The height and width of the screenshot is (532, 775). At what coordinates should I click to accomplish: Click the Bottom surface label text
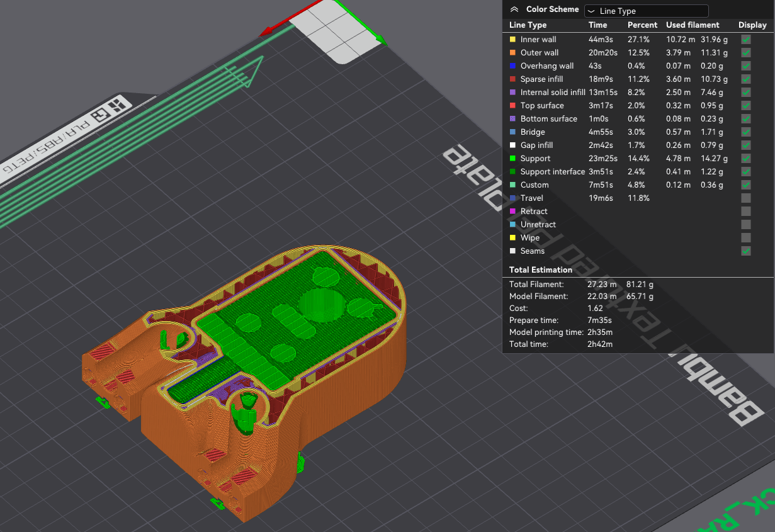(x=548, y=119)
